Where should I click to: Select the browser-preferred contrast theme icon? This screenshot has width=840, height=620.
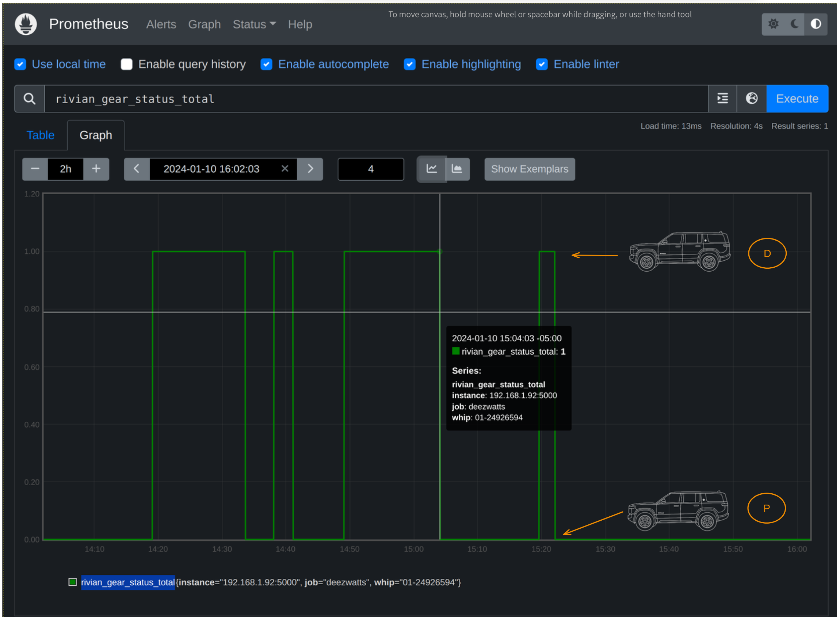816,24
